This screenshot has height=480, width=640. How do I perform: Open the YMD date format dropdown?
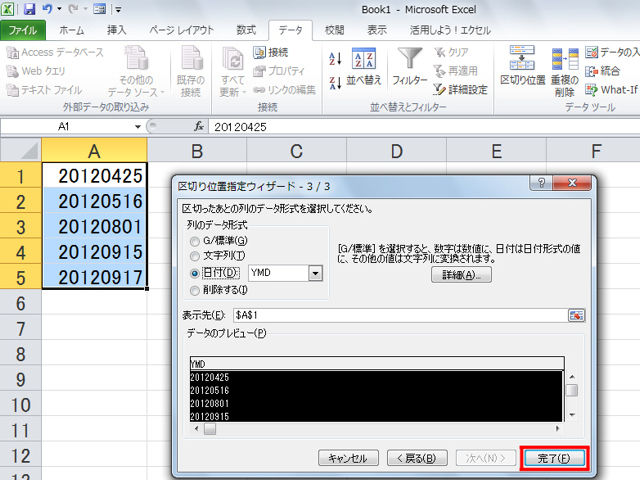click(316, 273)
